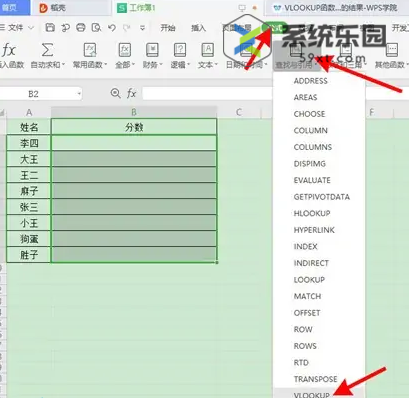Click the Redo arrow icon
409x398 pixels.
(x=127, y=27)
